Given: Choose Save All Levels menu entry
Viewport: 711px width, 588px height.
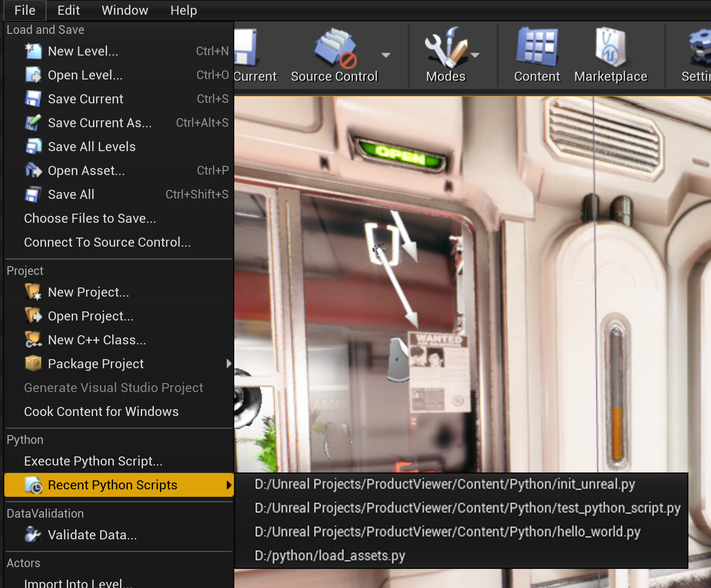Looking at the screenshot, I should (119, 147).
